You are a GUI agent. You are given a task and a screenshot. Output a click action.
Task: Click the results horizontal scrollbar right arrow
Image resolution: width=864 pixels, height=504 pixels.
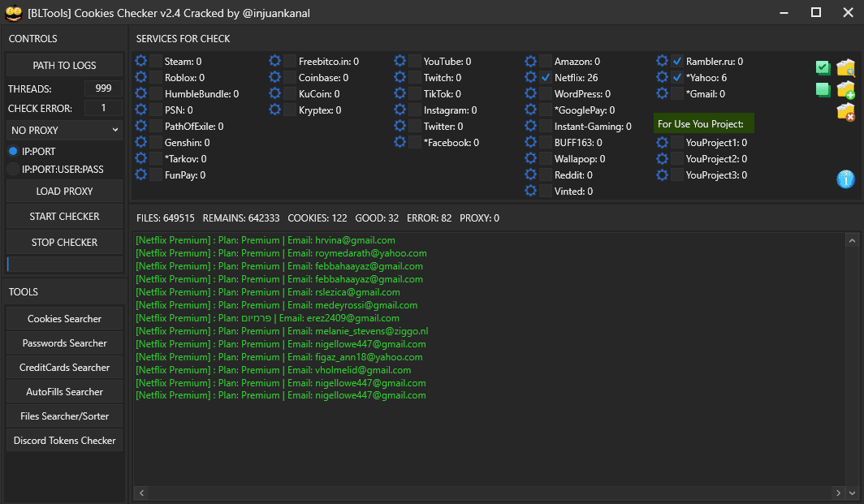(x=837, y=493)
